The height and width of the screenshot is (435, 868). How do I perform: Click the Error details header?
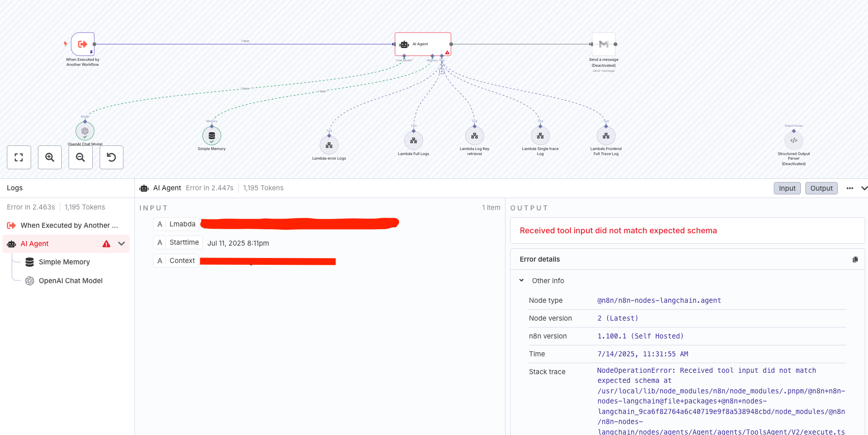[540, 259]
